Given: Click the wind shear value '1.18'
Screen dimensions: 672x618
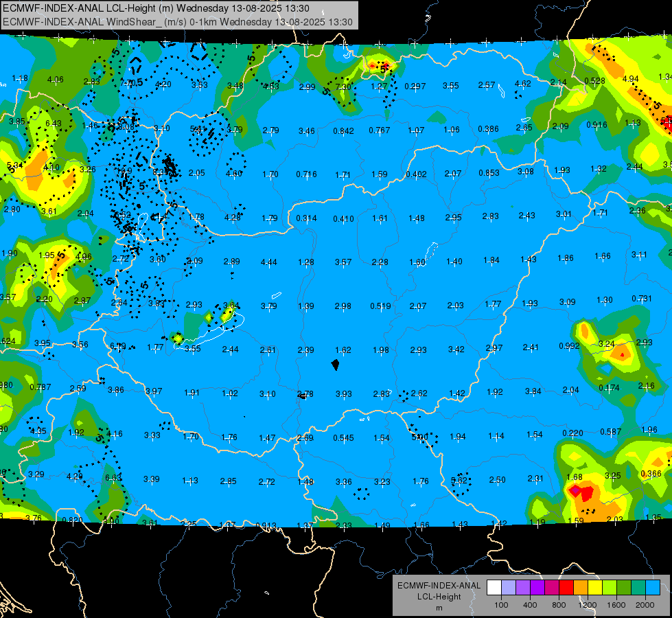Looking at the screenshot, I should coord(20,78).
